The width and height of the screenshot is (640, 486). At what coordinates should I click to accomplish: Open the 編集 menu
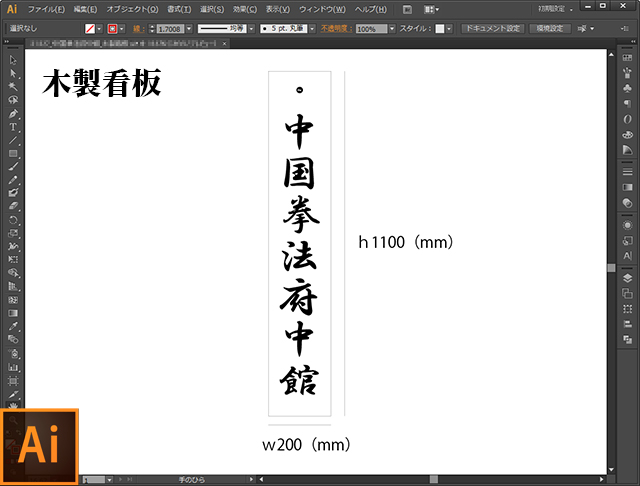tap(85, 9)
